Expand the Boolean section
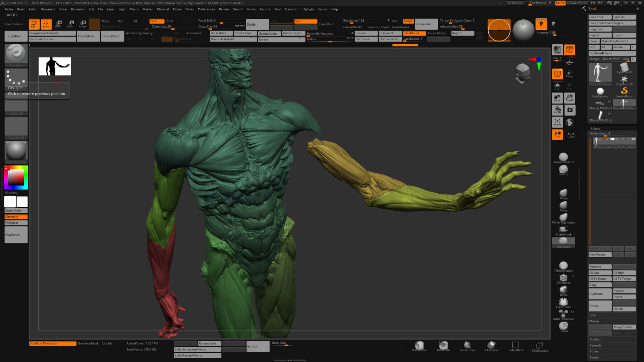The width and height of the screenshot is (644, 362). [x=595, y=339]
